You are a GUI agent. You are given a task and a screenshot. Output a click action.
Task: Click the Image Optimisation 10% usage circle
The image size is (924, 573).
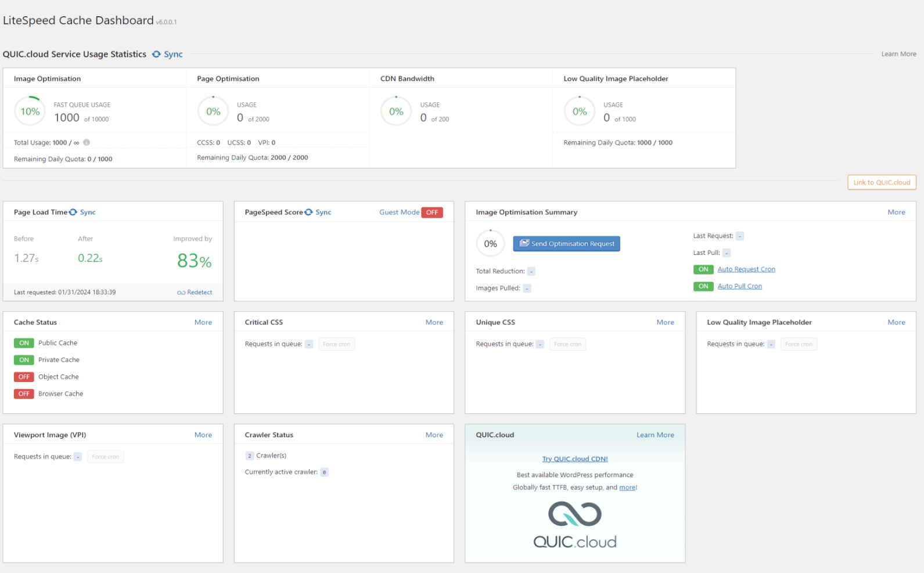30,111
